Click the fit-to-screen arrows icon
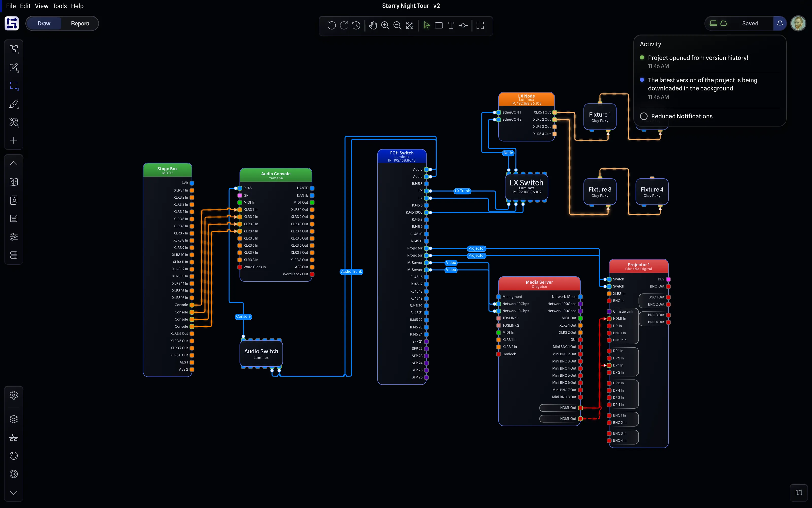Viewport: 812px width, 508px height. 410,25
